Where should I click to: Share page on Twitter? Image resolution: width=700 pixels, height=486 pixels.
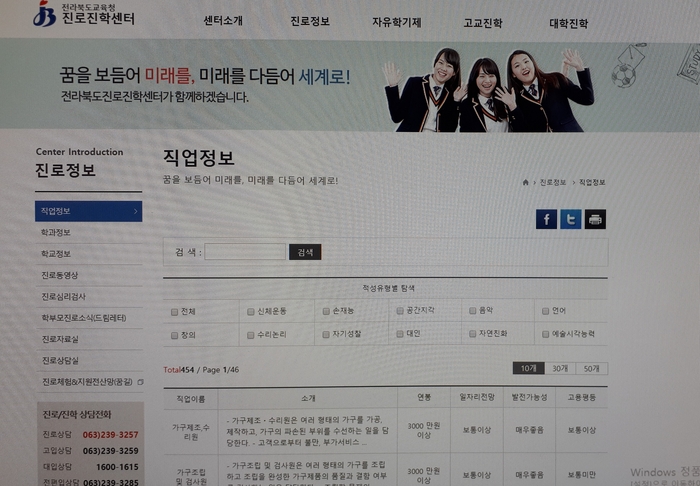[571, 219]
